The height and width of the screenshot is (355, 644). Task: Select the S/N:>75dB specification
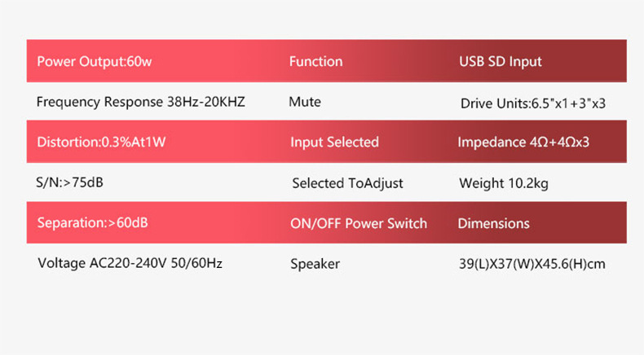(70, 182)
